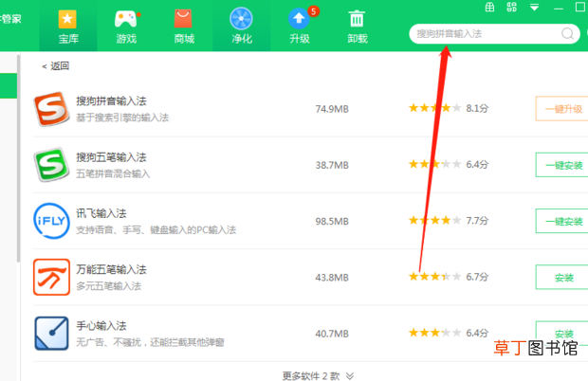588x381 pixels.
Task: Click the 98.5MB size text
Action: 332,222
